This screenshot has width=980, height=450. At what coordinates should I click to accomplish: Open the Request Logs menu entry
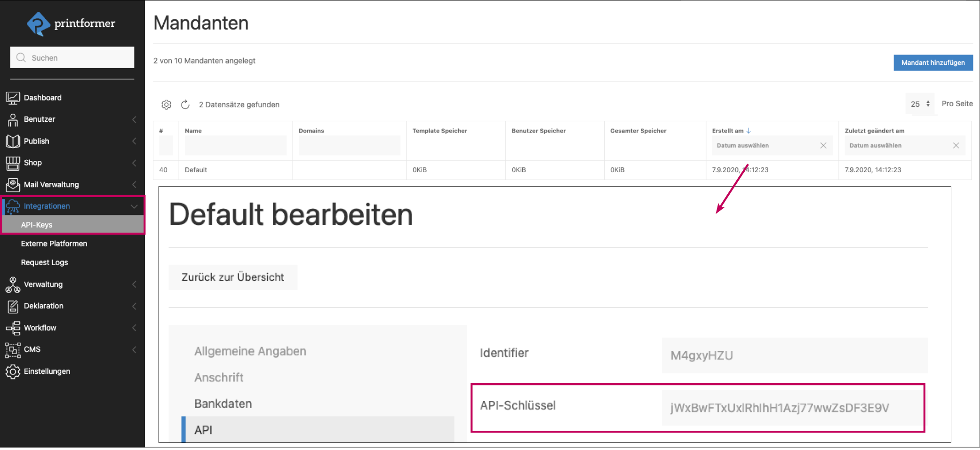coord(45,262)
